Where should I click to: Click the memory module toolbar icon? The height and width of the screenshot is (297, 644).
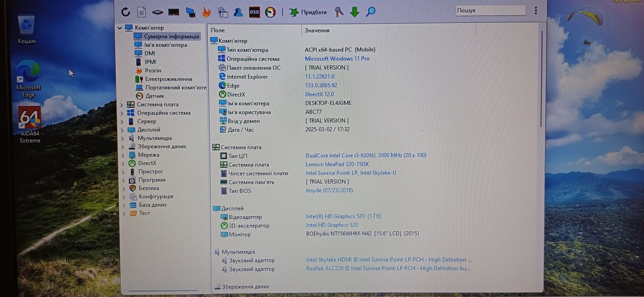(x=174, y=12)
